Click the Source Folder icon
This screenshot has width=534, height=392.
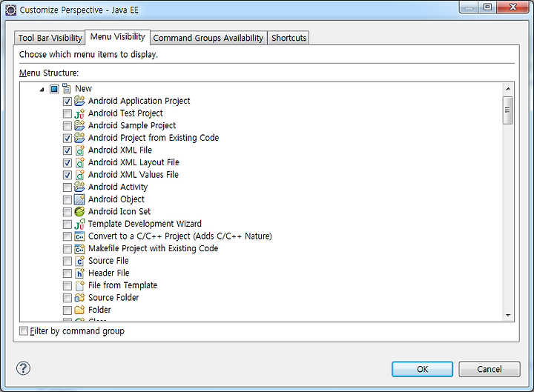79,297
